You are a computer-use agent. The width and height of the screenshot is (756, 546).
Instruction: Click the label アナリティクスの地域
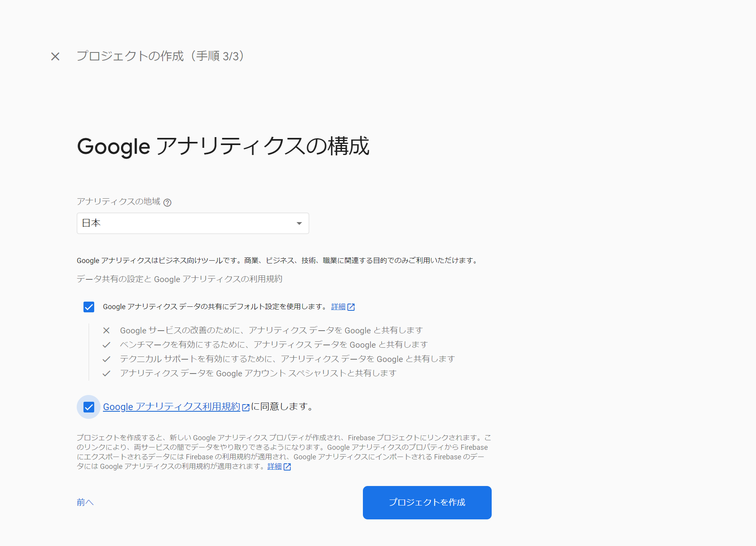(x=118, y=201)
